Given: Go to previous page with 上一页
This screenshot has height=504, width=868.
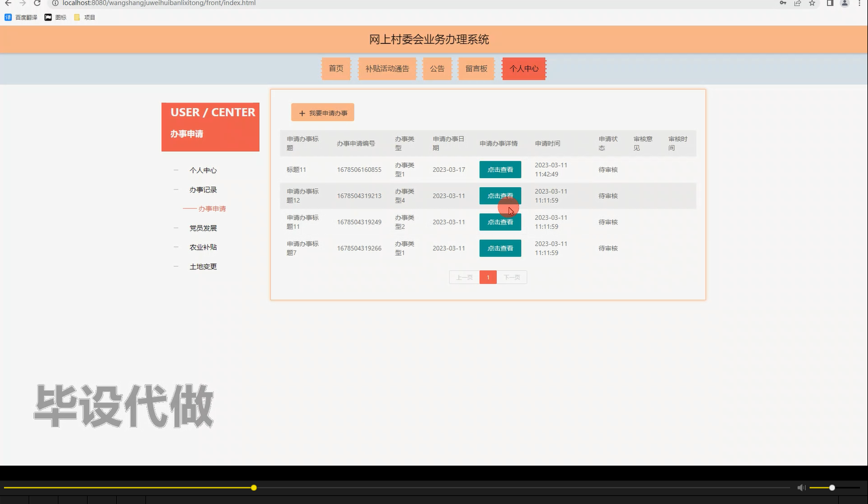Looking at the screenshot, I should [464, 277].
